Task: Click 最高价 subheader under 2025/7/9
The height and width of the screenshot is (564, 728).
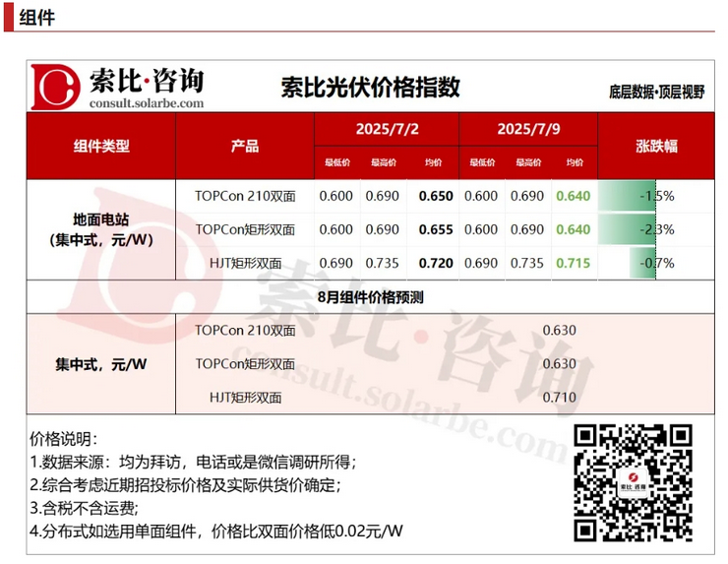Action: pos(528,162)
